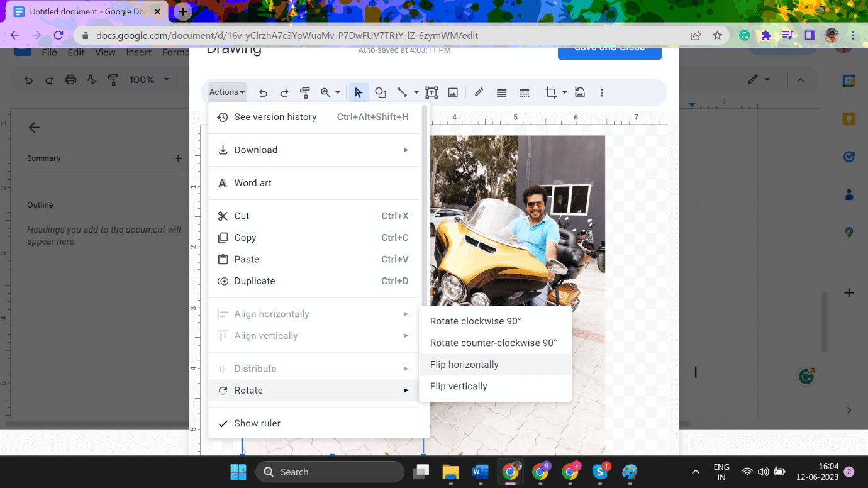
Task: Select the Shape tool in drawing toolbar
Action: click(x=381, y=92)
